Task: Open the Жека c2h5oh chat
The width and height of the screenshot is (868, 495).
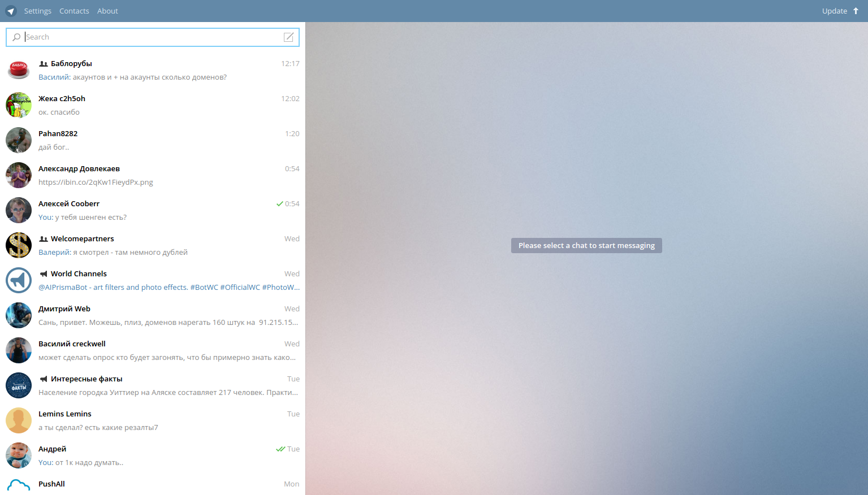Action: (153, 106)
